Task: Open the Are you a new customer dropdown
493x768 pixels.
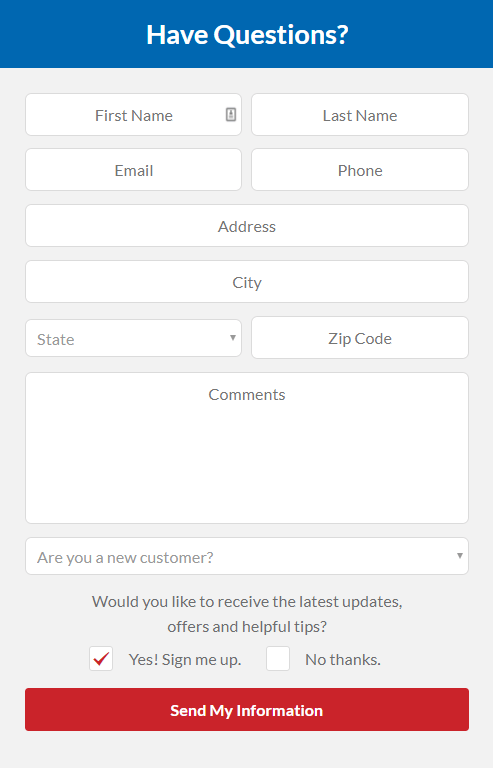Action: [x=247, y=556]
